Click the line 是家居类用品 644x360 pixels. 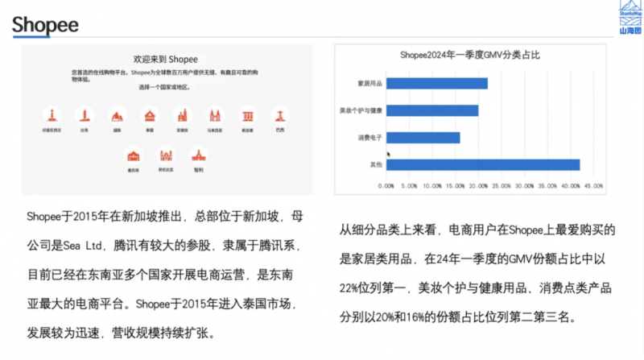point(473,259)
